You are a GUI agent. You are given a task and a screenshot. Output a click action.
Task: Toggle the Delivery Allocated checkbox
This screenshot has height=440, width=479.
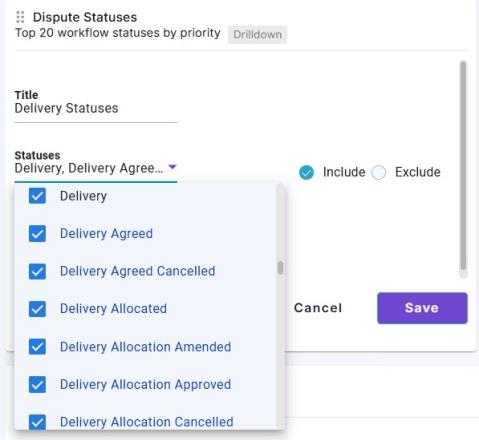pyautogui.click(x=37, y=309)
